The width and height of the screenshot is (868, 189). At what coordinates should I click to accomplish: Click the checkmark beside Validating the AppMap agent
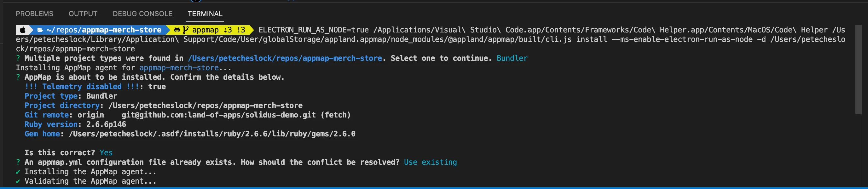(x=18, y=181)
